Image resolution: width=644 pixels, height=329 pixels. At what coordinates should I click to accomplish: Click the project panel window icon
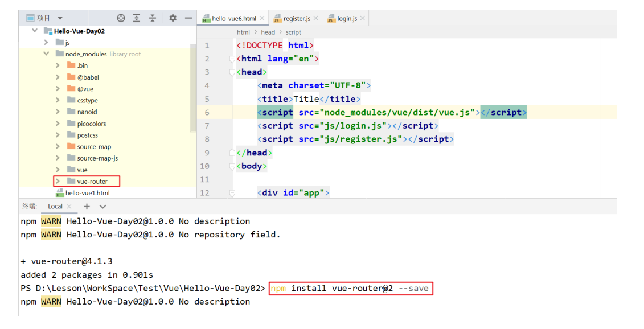(30, 18)
